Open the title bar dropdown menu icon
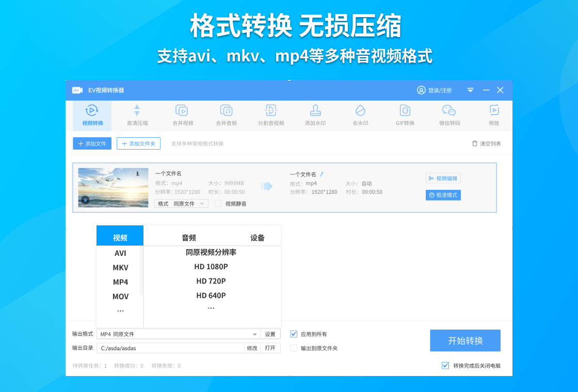This screenshot has width=578, height=392. tap(470, 90)
